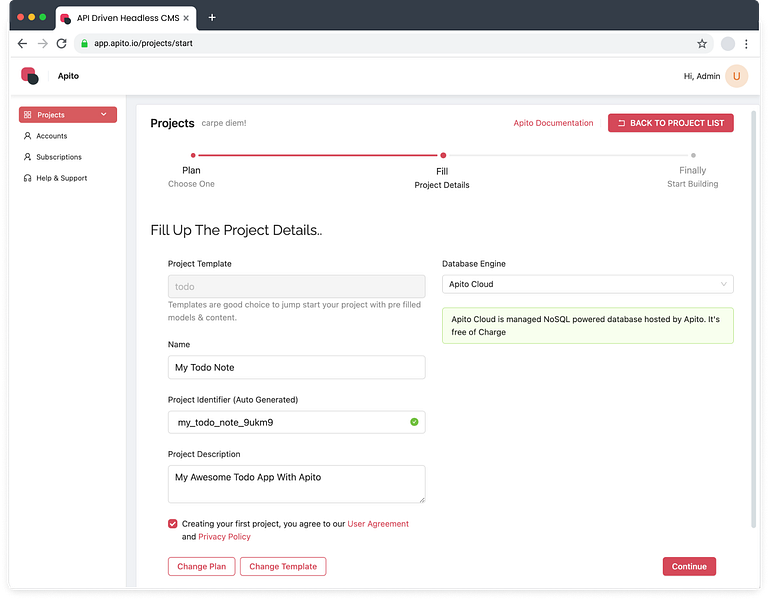The width and height of the screenshot is (769, 600).
Task: Click the Plan step marker dot
Action: click(193, 155)
